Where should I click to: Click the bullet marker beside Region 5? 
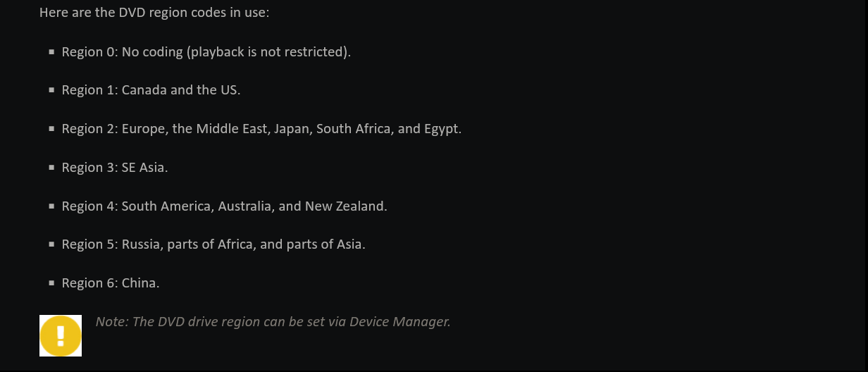point(52,244)
